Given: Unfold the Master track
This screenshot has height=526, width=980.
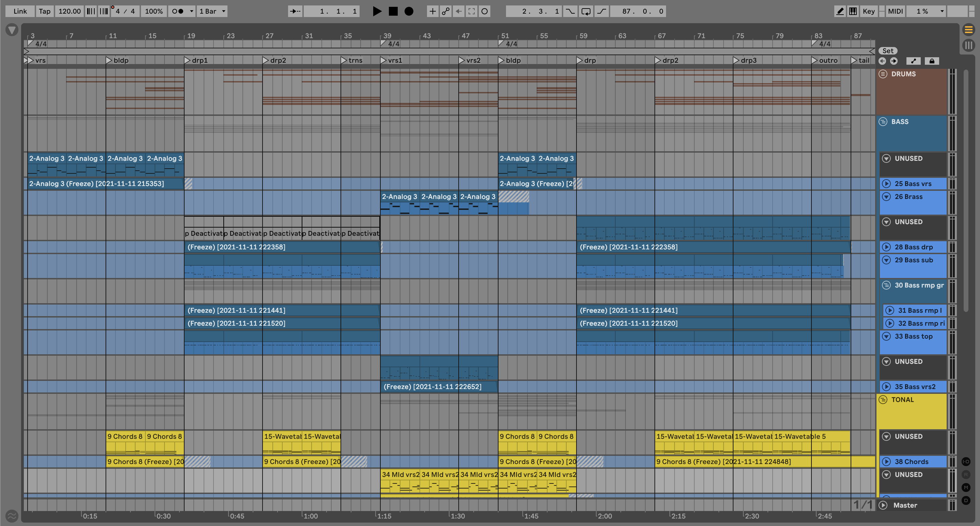Looking at the screenshot, I should (883, 505).
